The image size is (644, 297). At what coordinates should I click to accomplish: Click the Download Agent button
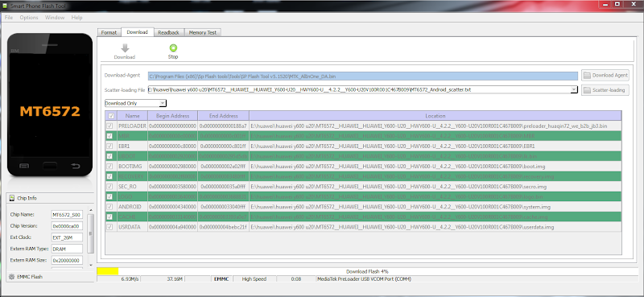(605, 75)
